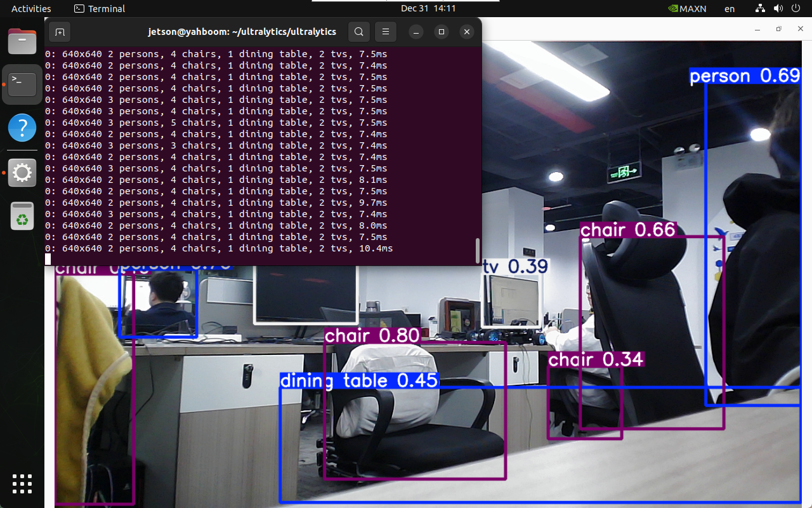812x508 pixels.
Task: Click the terminal window scrollbar
Action: 478,251
